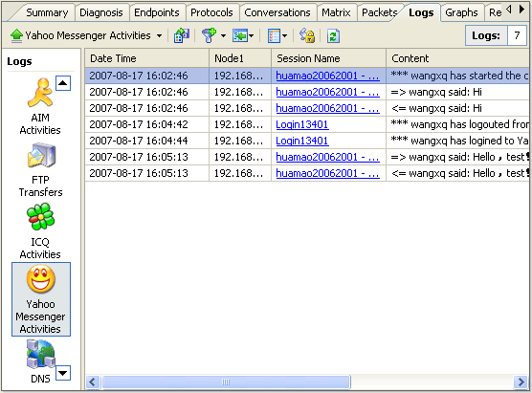Switch to the Graphs tab

(x=461, y=12)
